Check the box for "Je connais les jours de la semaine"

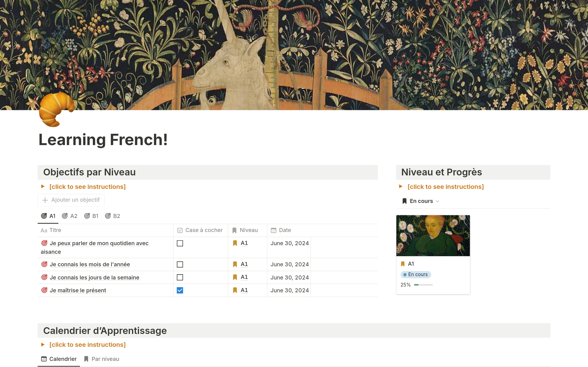[x=180, y=277]
